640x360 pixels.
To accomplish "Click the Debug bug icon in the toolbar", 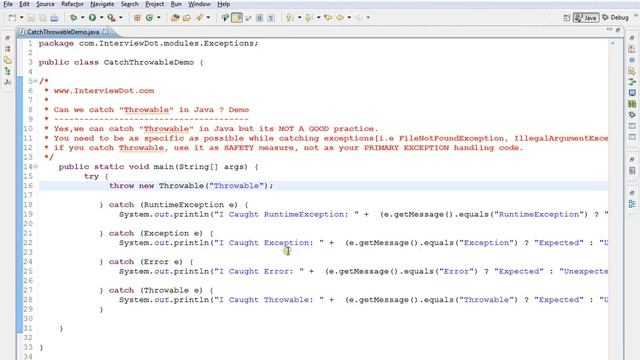I will pyautogui.click(x=73, y=18).
